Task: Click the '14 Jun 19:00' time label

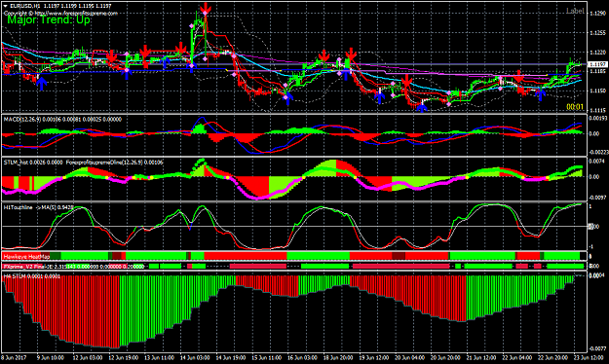Action: click(x=231, y=357)
